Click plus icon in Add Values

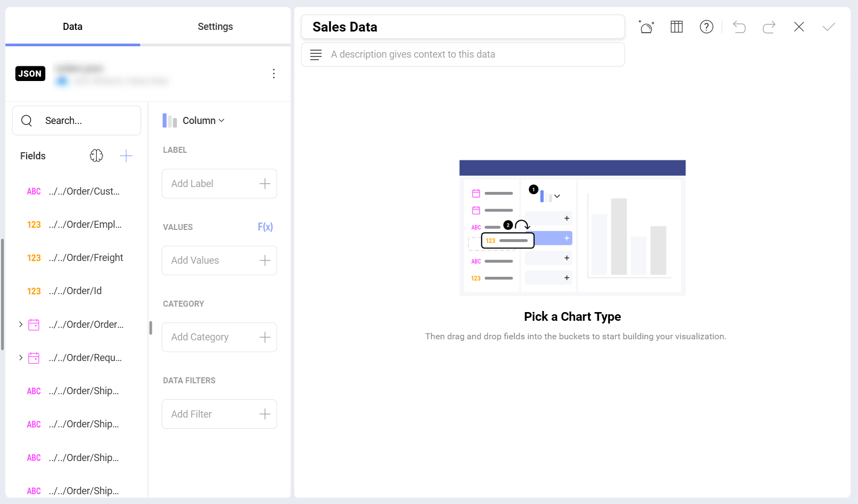point(265,260)
